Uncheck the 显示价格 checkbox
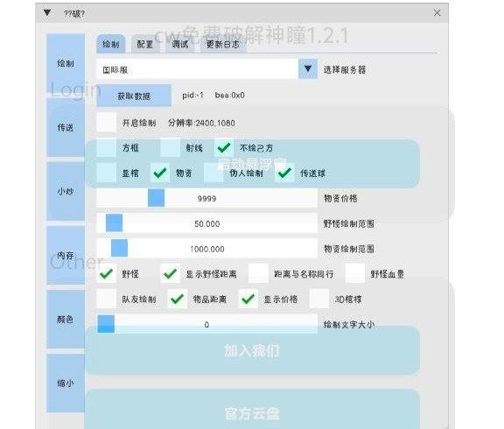The image size is (504, 429). 248,299
